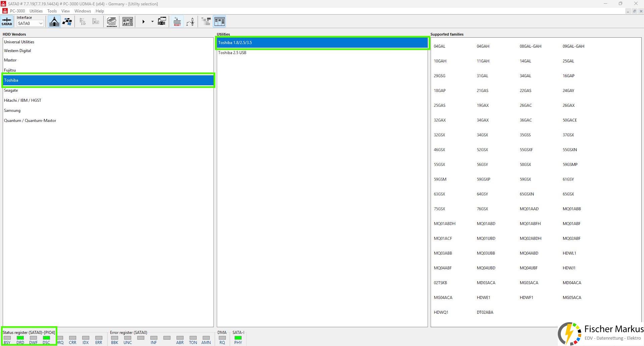Click the three-column layout view icon
This screenshot has height=346, width=644.
[x=220, y=21]
